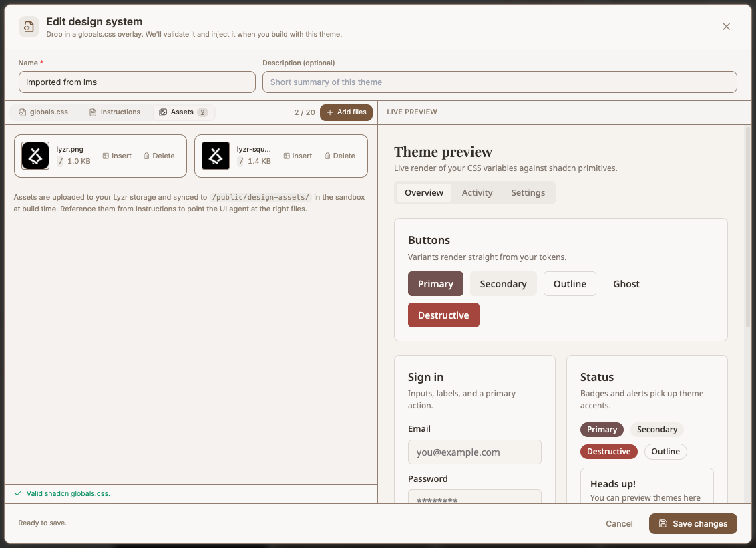Switch to the Instructions tab
The height and width of the screenshot is (548, 756).
pos(115,112)
